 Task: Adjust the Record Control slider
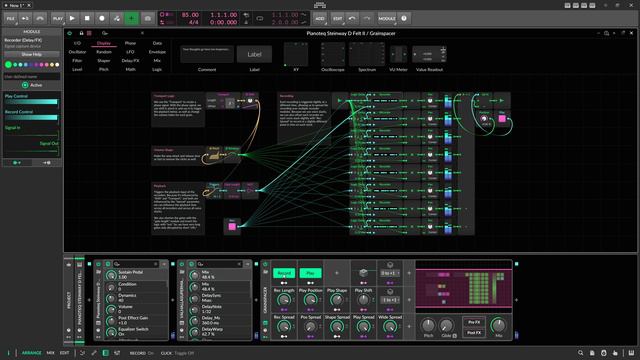point(31,118)
